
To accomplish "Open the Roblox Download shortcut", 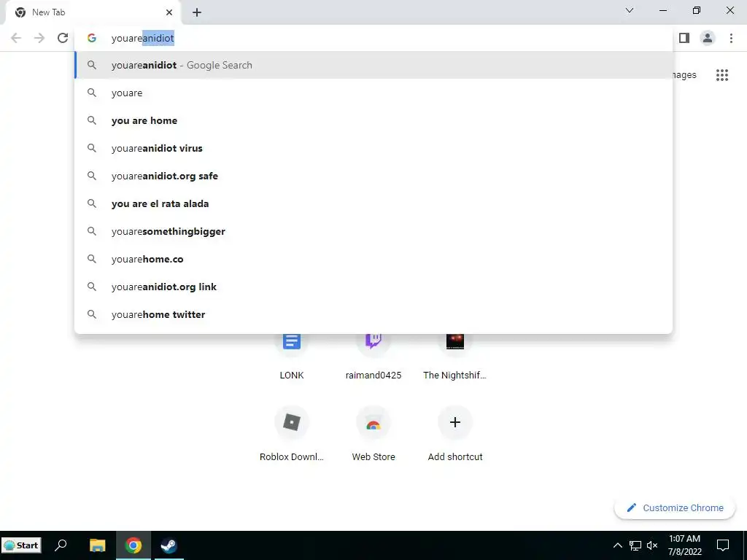I will (x=292, y=435).
